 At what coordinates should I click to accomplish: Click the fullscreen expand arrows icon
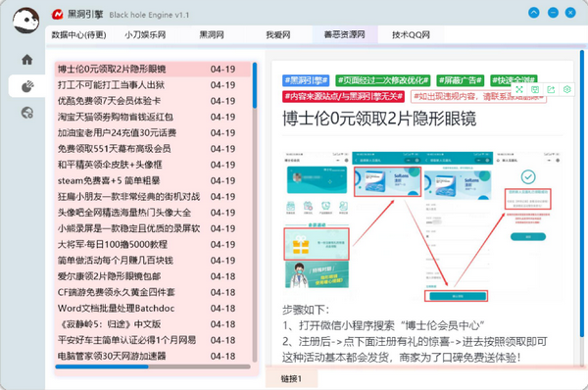pyautogui.click(x=519, y=89)
